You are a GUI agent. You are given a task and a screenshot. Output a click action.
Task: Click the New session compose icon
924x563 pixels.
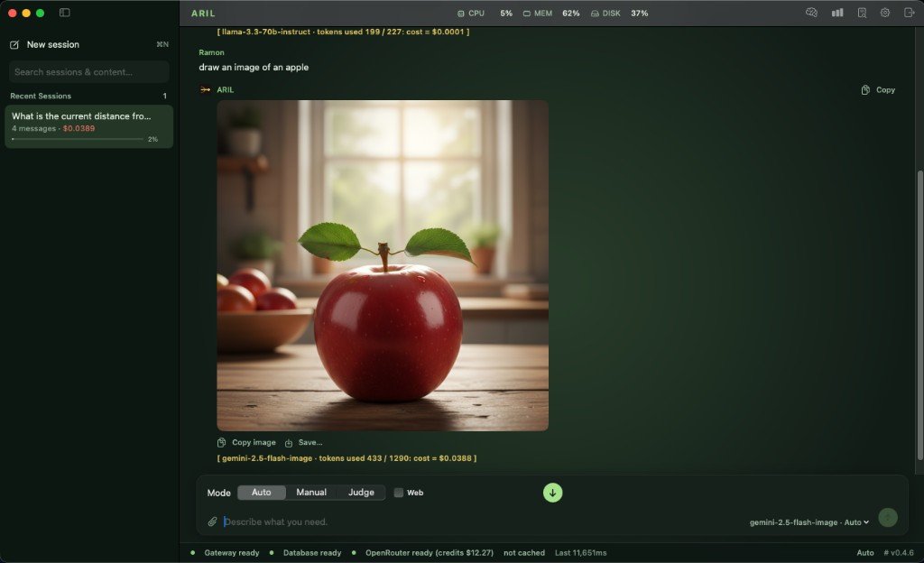coord(14,45)
